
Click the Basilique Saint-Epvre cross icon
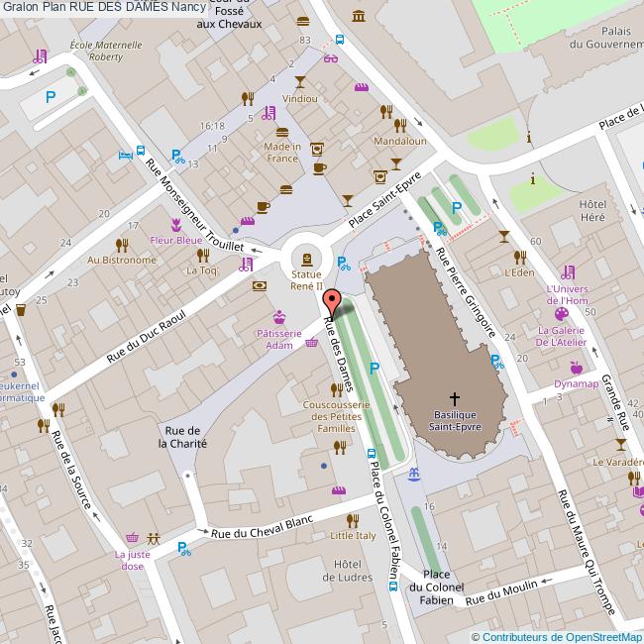(x=455, y=396)
